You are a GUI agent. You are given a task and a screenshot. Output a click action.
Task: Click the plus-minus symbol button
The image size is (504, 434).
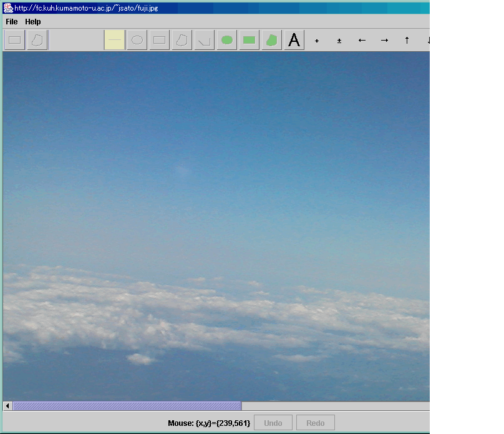tap(339, 41)
